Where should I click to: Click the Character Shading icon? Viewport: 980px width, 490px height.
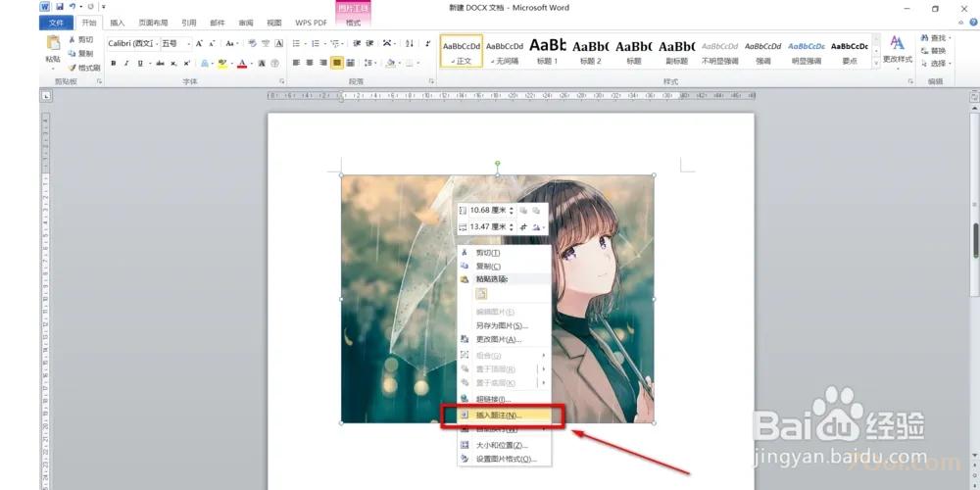262,63
